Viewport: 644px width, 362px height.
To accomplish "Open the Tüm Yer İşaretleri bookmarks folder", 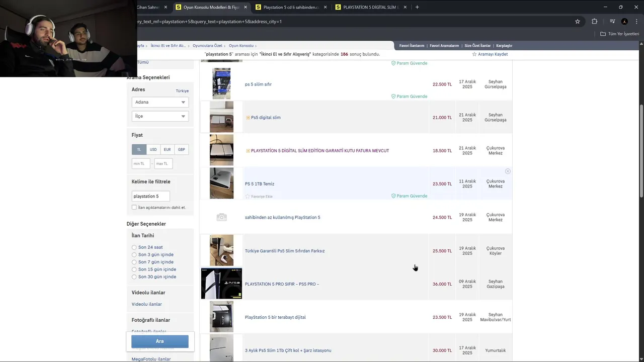I will tap(620, 34).
